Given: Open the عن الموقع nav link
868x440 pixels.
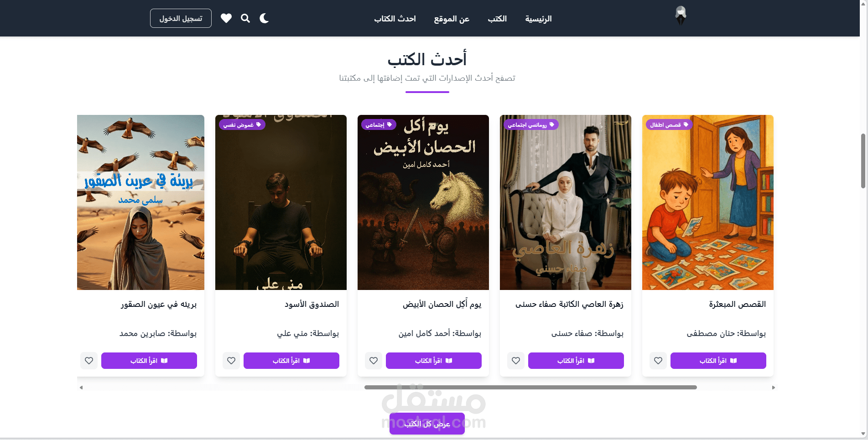Looking at the screenshot, I should click(x=452, y=19).
